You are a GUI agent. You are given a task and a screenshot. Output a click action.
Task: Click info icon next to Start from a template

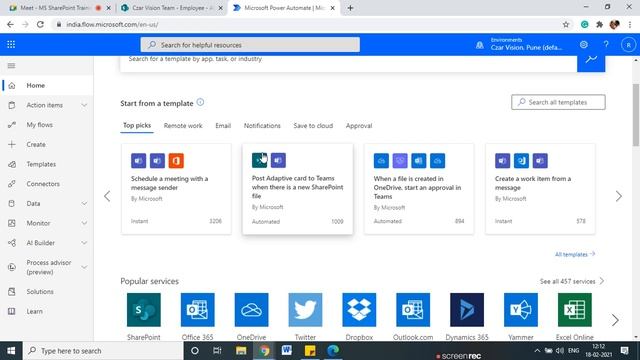200,102
